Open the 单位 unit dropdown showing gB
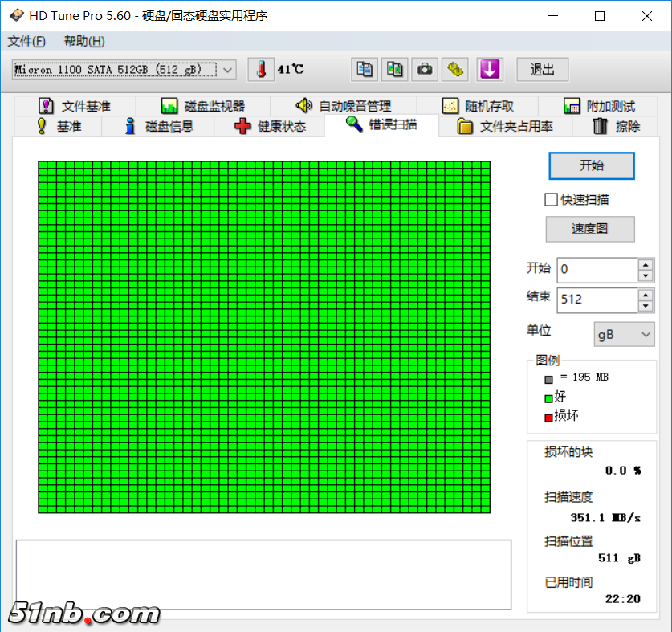Image resolution: width=672 pixels, height=632 pixels. (624, 334)
